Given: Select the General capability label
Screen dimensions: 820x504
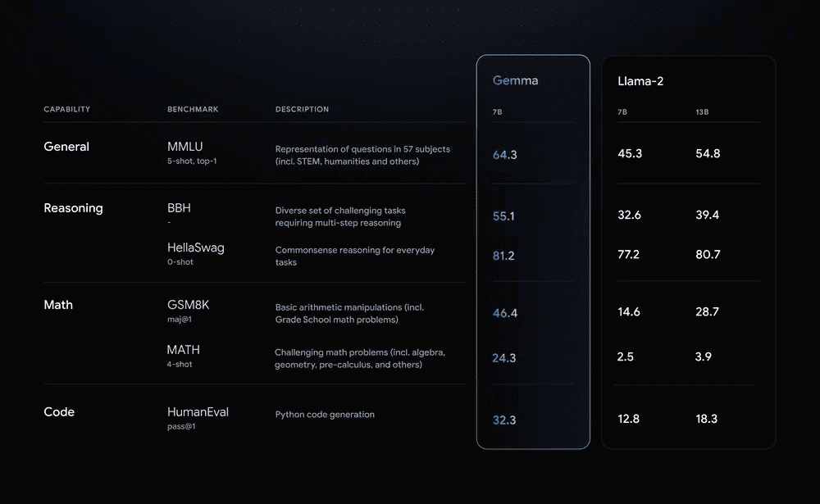Looking at the screenshot, I should [66, 147].
